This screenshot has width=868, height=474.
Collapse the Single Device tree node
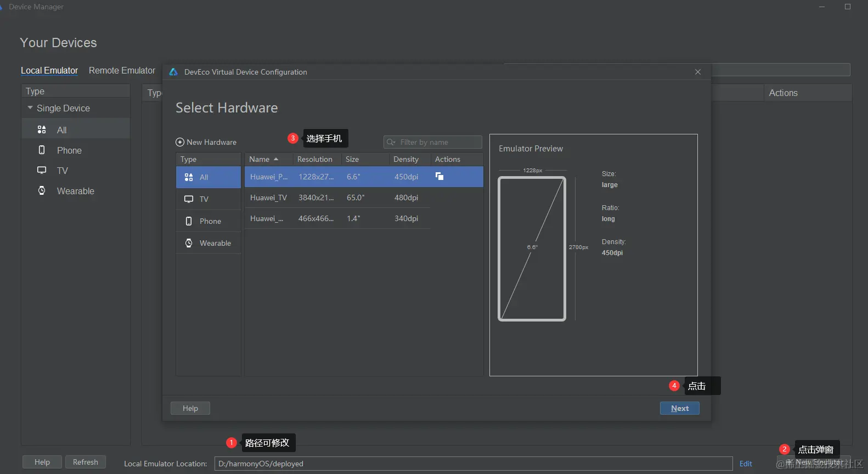point(30,108)
